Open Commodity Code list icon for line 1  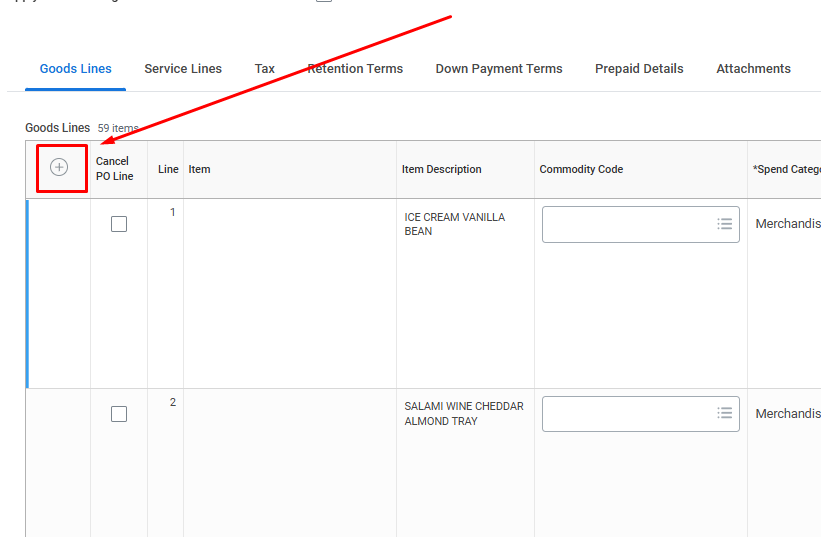725,224
